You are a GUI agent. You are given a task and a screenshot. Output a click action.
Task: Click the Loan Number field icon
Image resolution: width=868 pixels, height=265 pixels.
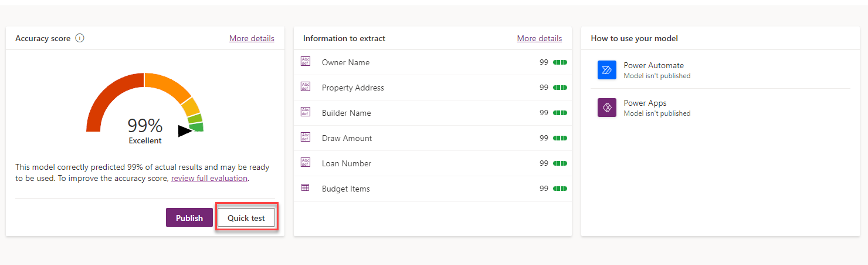[305, 163]
